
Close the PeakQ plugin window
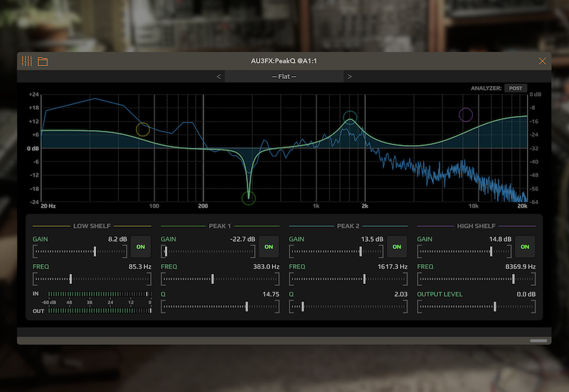click(542, 61)
